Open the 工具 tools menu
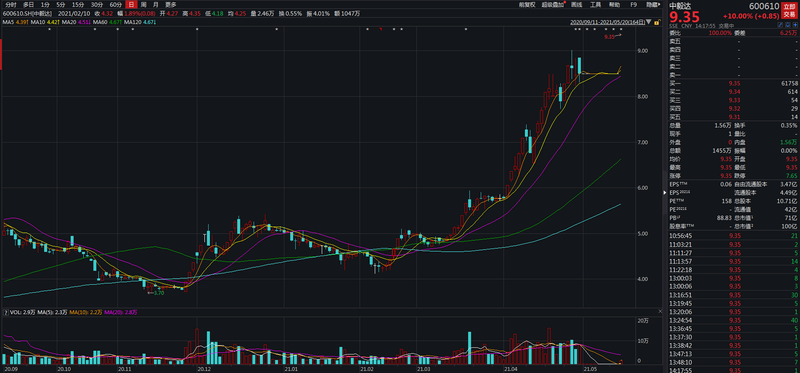The width and height of the screenshot is (800, 373). click(x=595, y=5)
